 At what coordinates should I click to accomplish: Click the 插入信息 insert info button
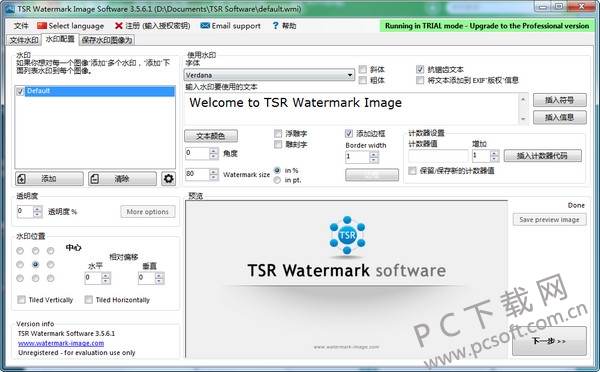tap(559, 117)
